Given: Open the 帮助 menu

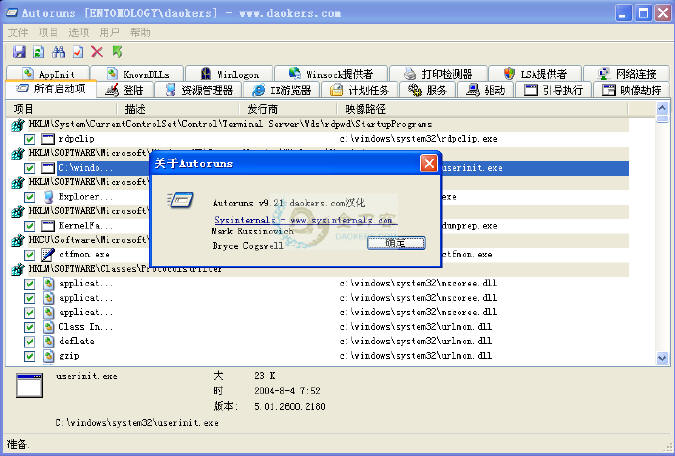Looking at the screenshot, I should [x=140, y=33].
